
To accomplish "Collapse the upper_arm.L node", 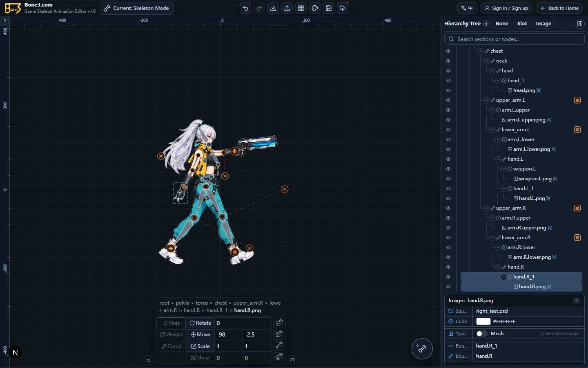I will point(487,100).
